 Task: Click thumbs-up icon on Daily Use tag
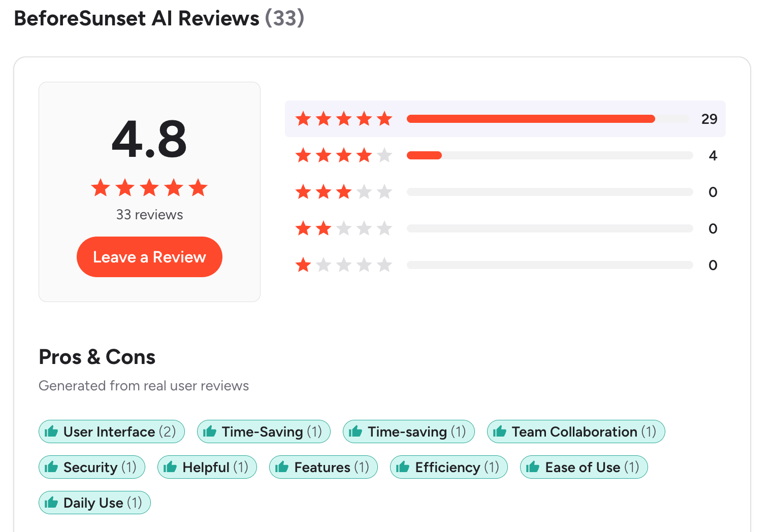[x=51, y=503]
